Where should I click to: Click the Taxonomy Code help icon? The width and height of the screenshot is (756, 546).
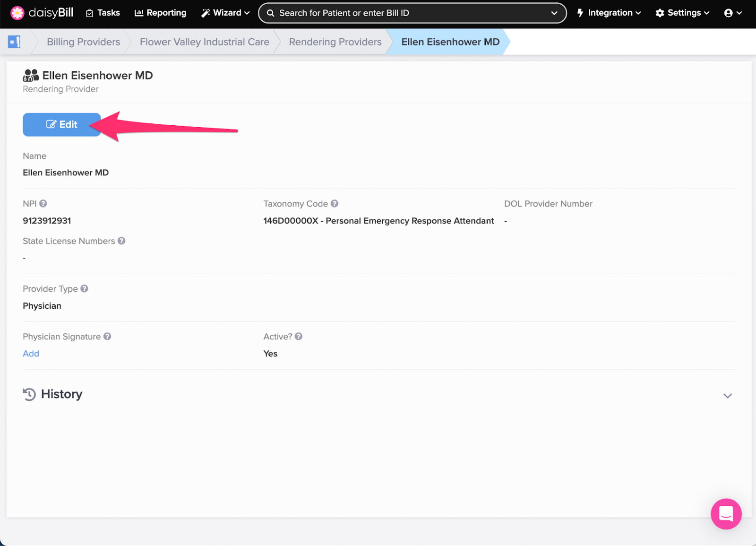pyautogui.click(x=335, y=204)
